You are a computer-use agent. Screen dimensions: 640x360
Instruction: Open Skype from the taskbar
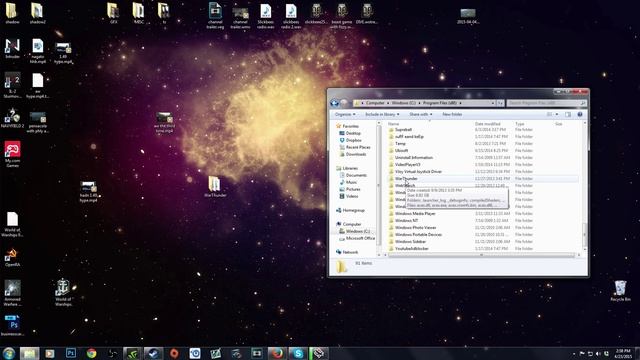click(x=298, y=353)
